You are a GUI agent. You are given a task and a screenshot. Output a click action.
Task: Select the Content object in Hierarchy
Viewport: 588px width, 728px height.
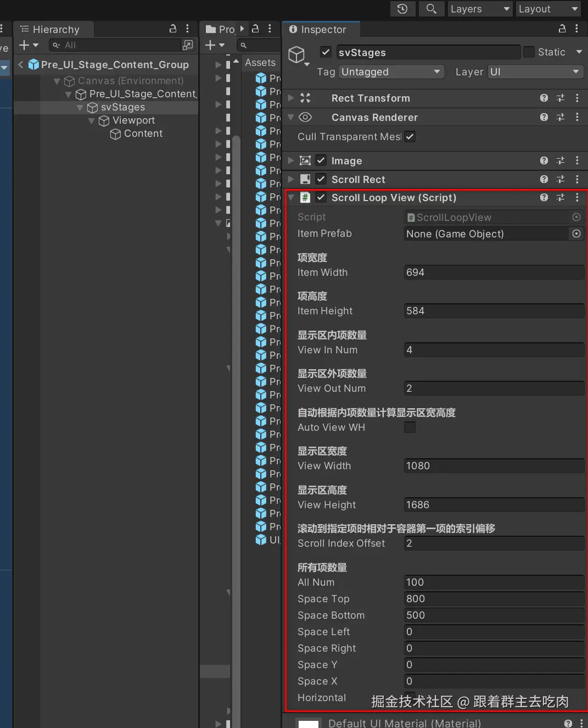tap(136, 134)
